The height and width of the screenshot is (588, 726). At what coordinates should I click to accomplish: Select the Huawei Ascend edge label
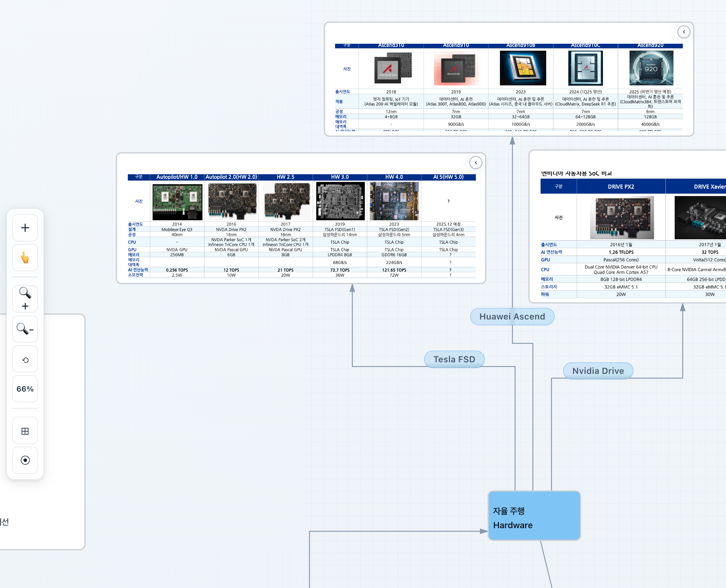pos(512,316)
